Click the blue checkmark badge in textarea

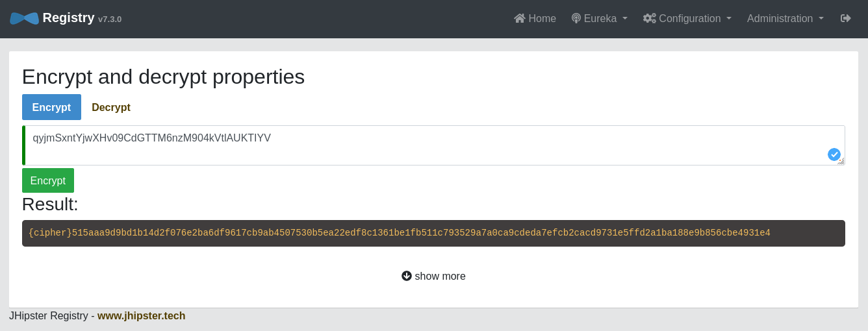834,154
